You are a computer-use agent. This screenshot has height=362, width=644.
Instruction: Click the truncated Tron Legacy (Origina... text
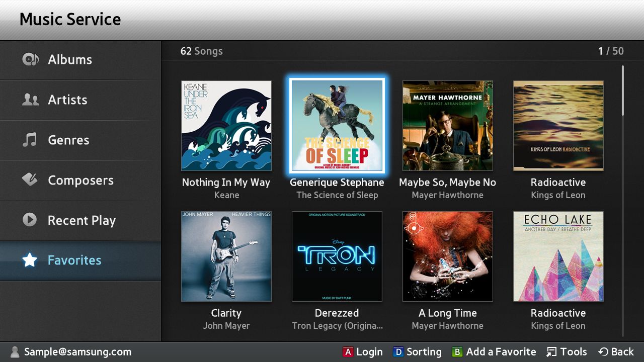click(x=337, y=326)
